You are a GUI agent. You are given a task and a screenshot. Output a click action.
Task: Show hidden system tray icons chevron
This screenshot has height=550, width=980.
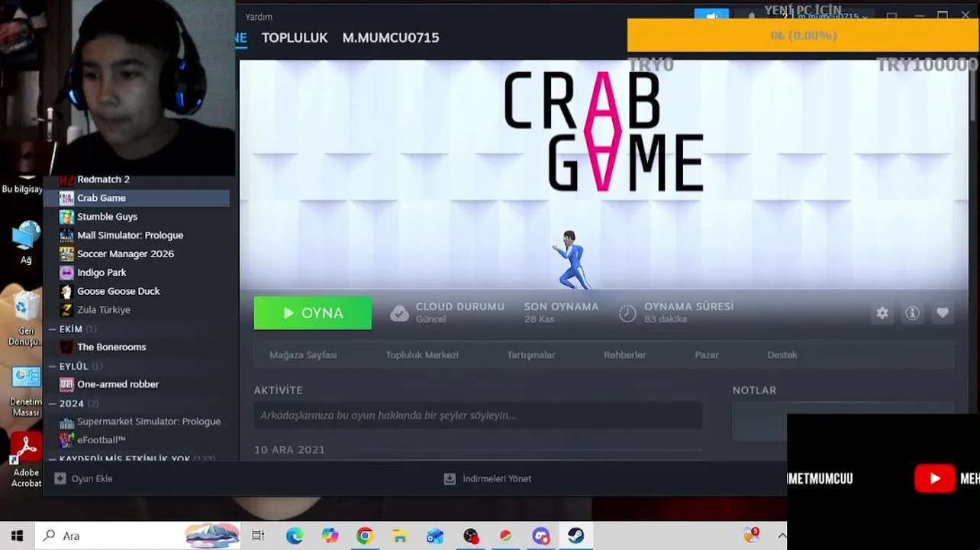782,535
